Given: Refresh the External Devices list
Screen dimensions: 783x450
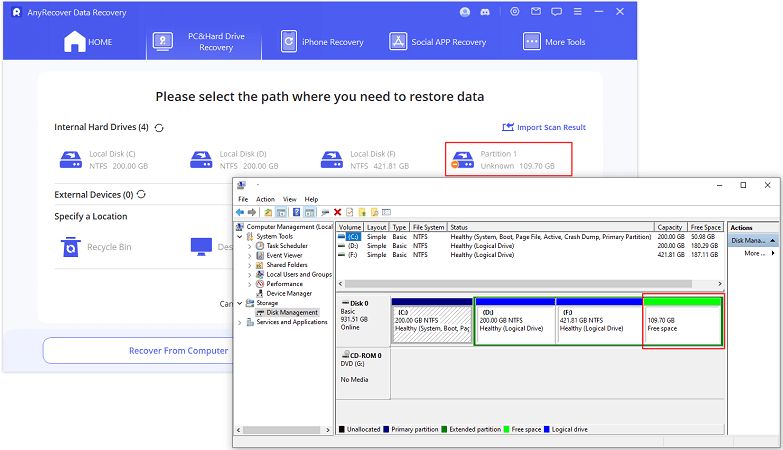Looking at the screenshot, I should click(141, 194).
